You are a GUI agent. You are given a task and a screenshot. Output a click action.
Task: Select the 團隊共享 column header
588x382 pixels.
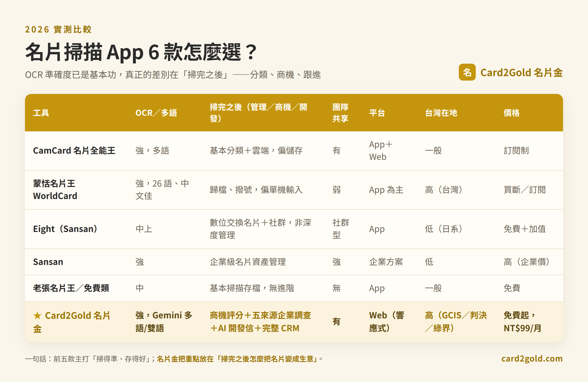point(340,113)
